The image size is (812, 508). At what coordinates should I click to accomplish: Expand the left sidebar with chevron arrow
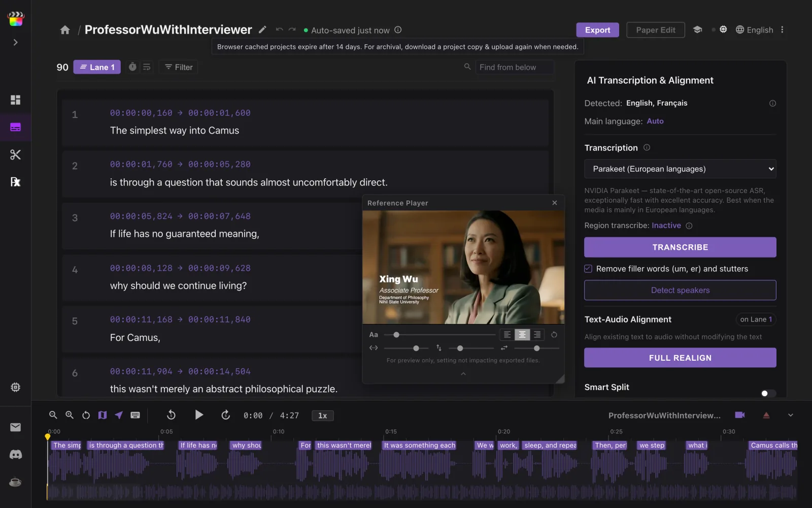click(15, 42)
